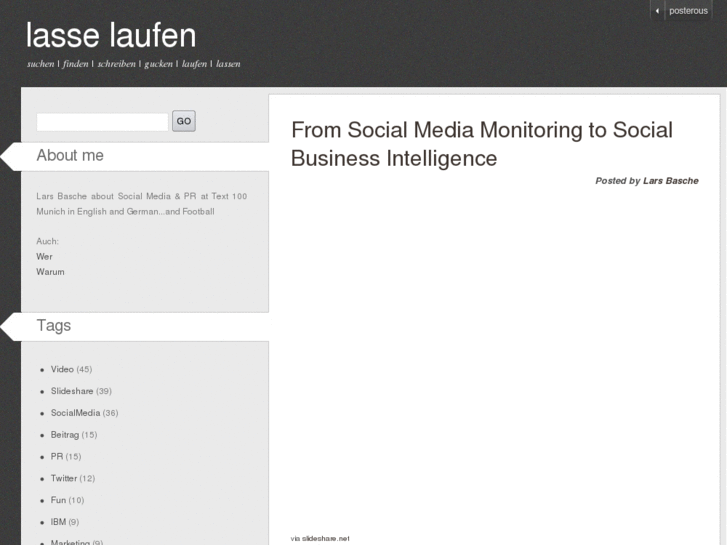Image resolution: width=727 pixels, height=545 pixels.
Task: Select the IBM tag
Action: [58, 522]
